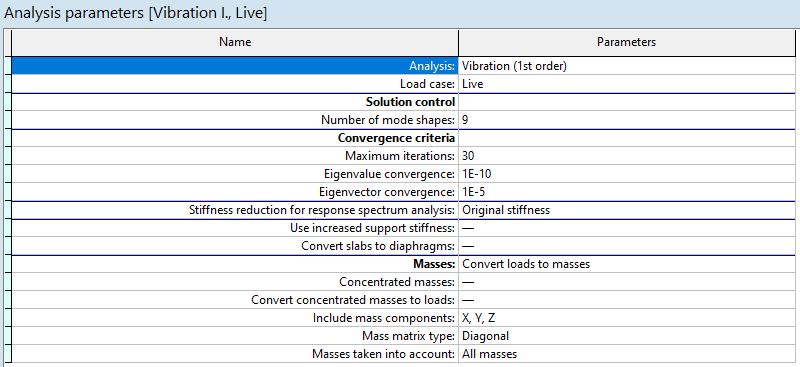Select the Masses heading label
This screenshot has width=800, height=367.
(x=434, y=264)
